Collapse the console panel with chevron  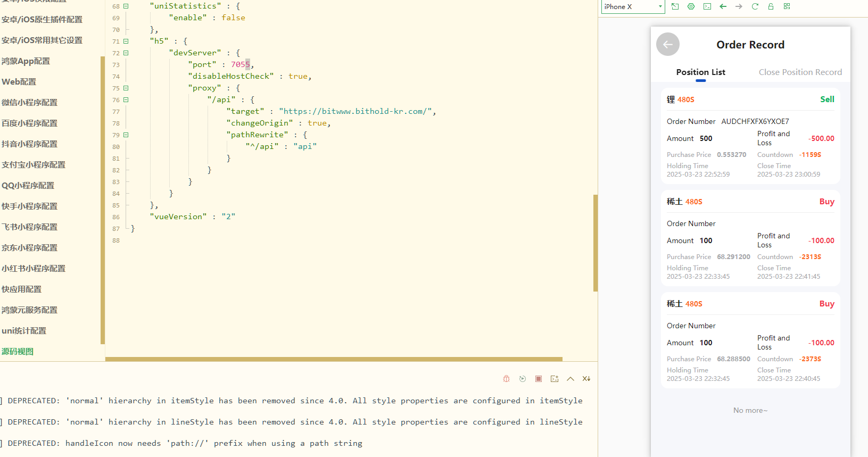pyautogui.click(x=571, y=379)
